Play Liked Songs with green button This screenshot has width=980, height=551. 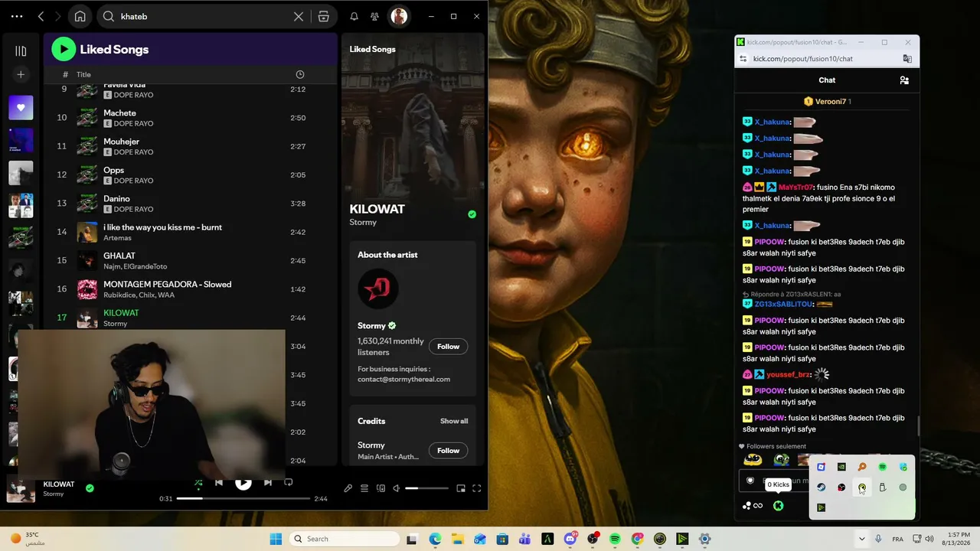[x=64, y=49]
